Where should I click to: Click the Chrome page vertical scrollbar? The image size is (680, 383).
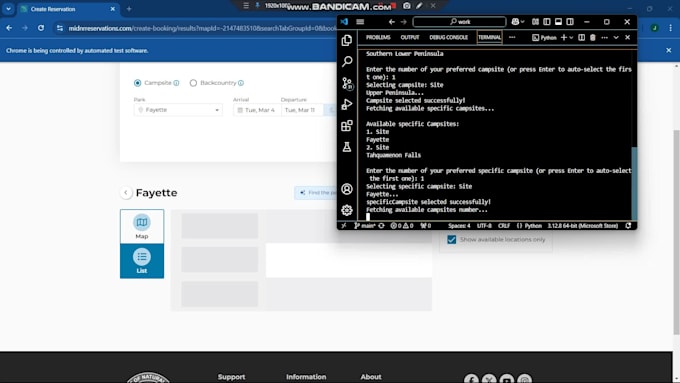click(x=676, y=232)
